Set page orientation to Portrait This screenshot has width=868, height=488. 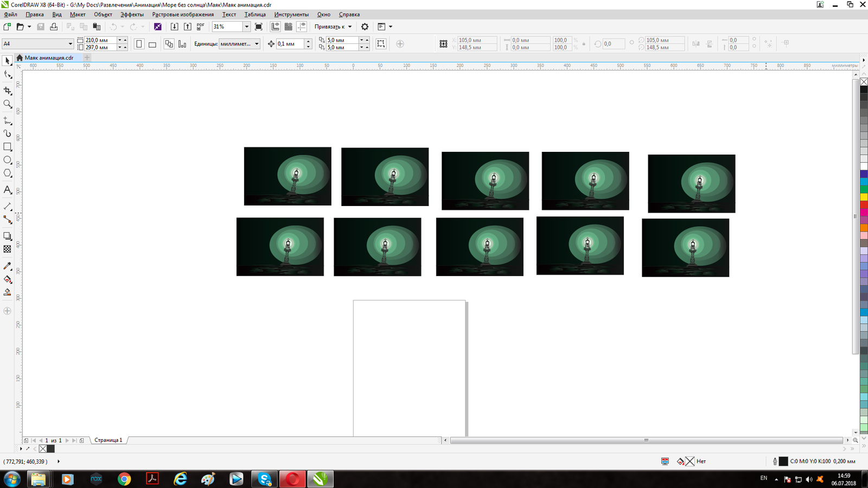(139, 44)
